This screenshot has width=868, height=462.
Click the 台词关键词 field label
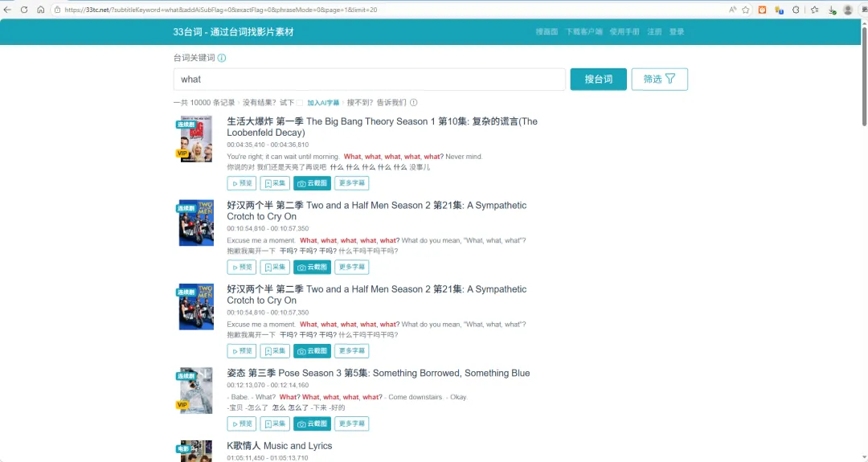point(194,58)
